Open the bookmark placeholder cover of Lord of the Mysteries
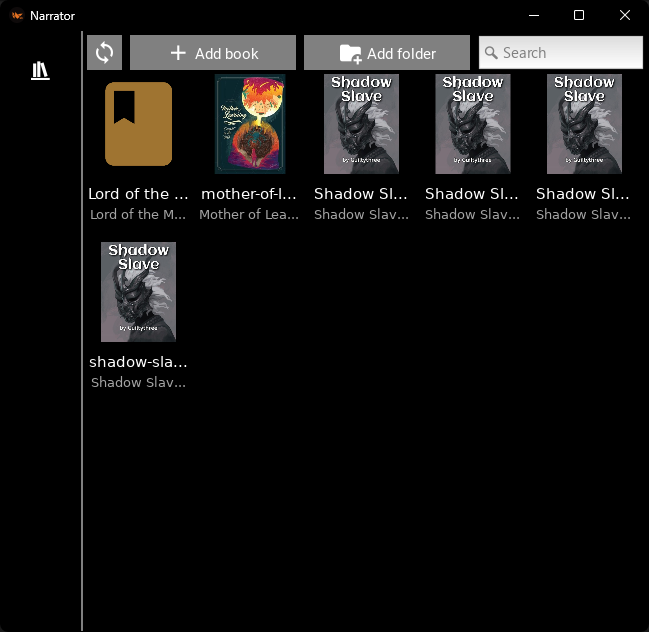This screenshot has width=649, height=632. 138,124
